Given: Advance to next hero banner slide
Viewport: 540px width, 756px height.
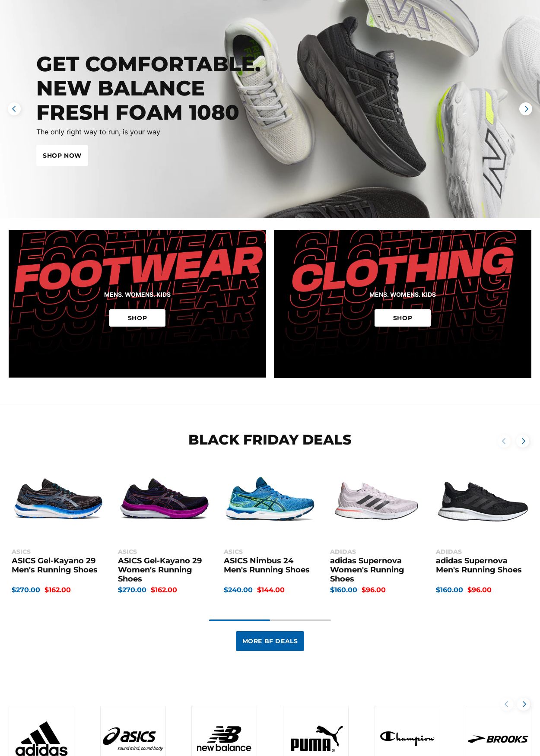Looking at the screenshot, I should tap(526, 109).
